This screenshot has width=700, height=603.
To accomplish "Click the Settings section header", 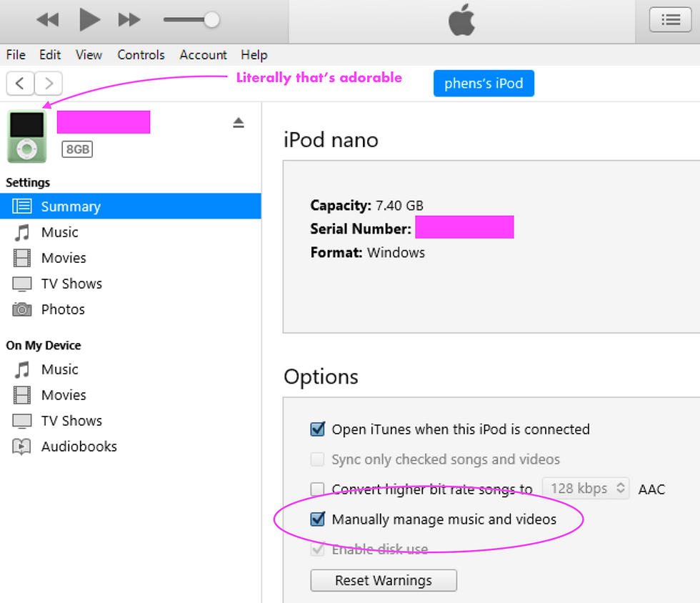I will click(x=28, y=183).
